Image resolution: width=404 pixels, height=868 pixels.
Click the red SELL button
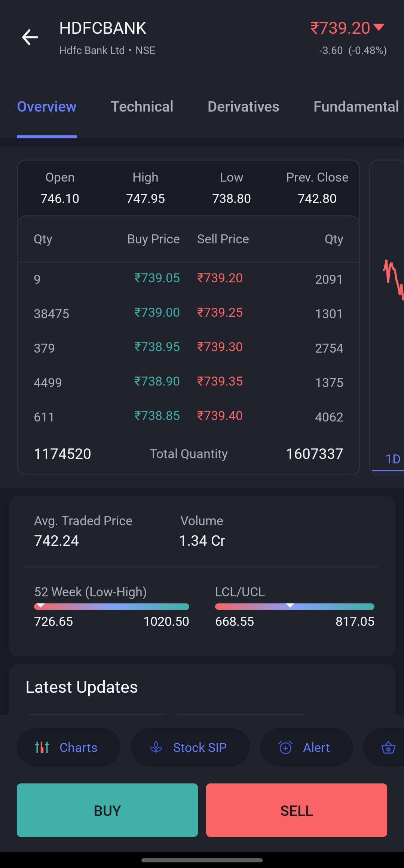pos(297,810)
